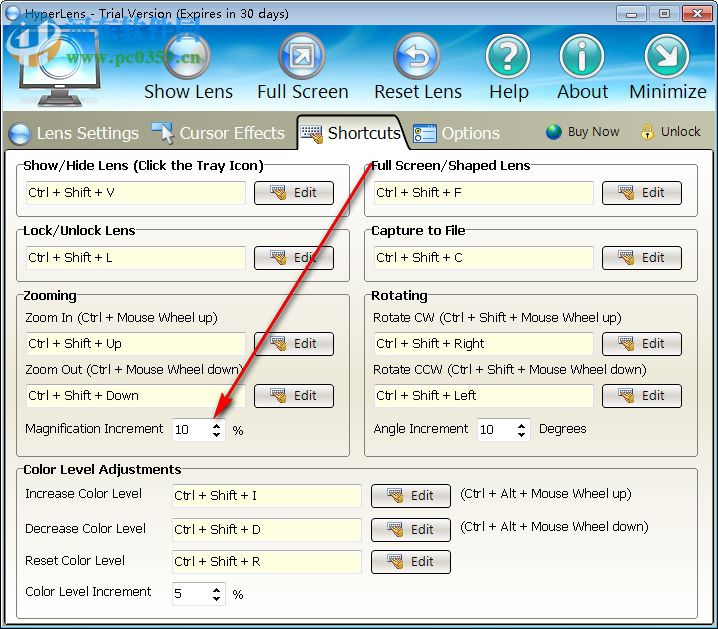Click the Ctrl + Shift + C field
Viewport: 718px width, 629px height.
[484, 258]
